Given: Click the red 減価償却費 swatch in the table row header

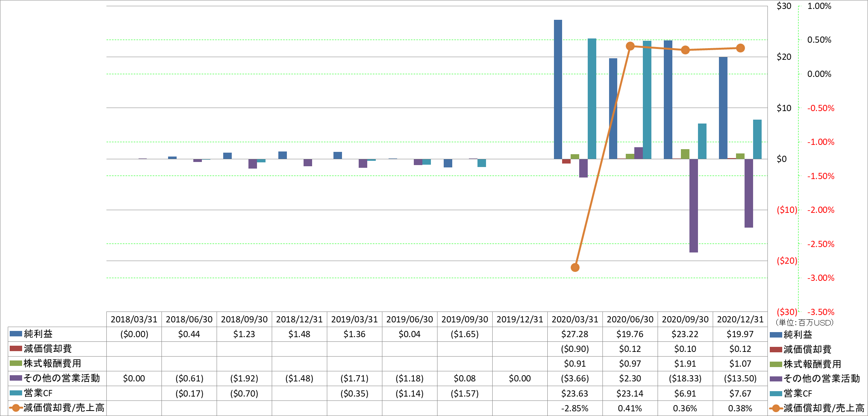Looking at the screenshot, I should pos(16,348).
